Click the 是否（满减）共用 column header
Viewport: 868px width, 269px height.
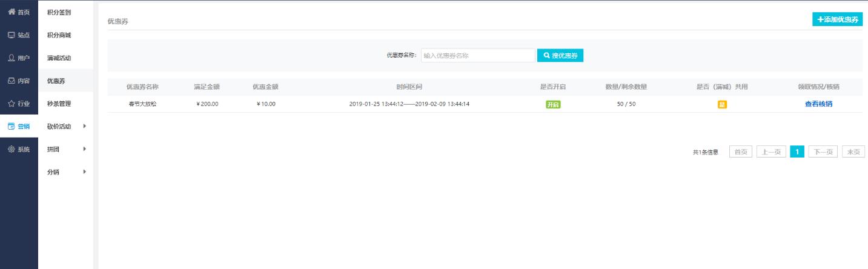pos(722,87)
